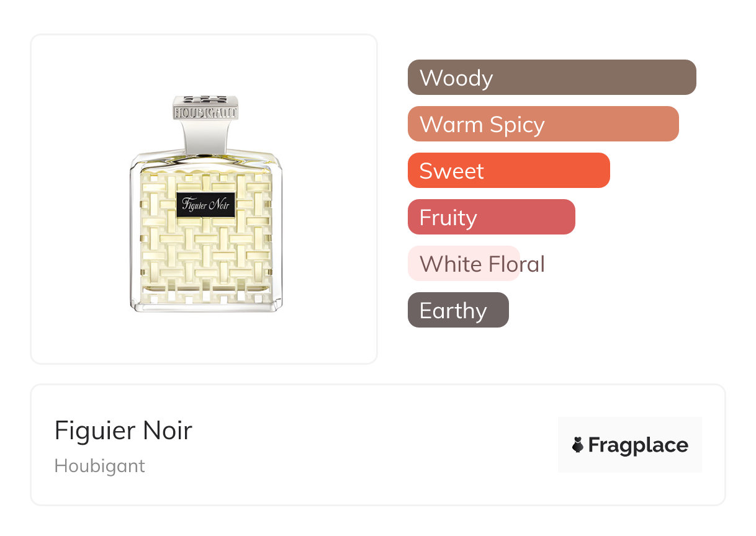
Task: Click the checkered top of bottle stopper
Action: click(205, 100)
